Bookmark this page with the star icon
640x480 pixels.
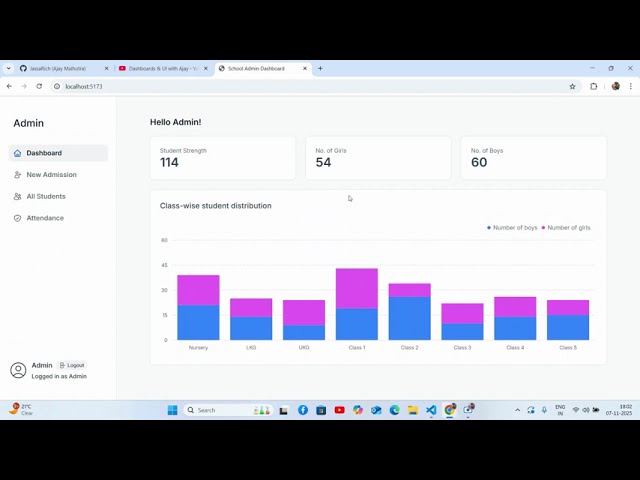pos(572,87)
